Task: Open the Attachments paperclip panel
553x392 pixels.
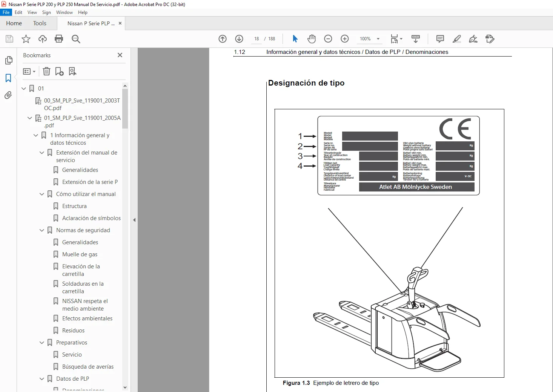Action: (8, 95)
